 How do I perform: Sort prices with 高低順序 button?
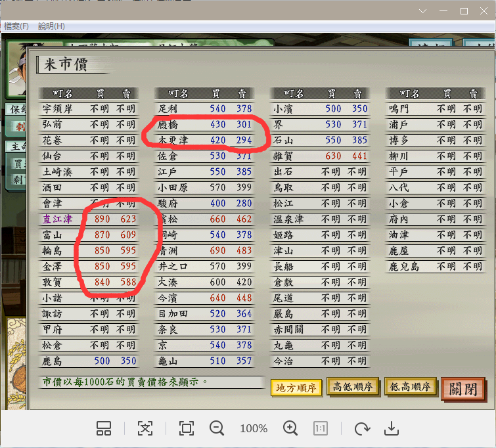coord(352,386)
